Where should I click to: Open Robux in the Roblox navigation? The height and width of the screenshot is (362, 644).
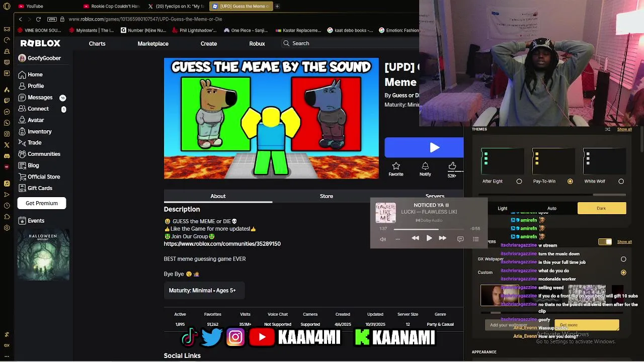coord(257,43)
